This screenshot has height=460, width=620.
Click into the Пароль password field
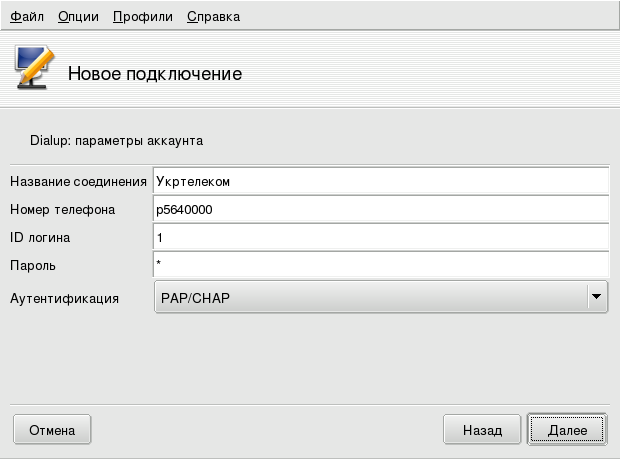click(x=380, y=265)
